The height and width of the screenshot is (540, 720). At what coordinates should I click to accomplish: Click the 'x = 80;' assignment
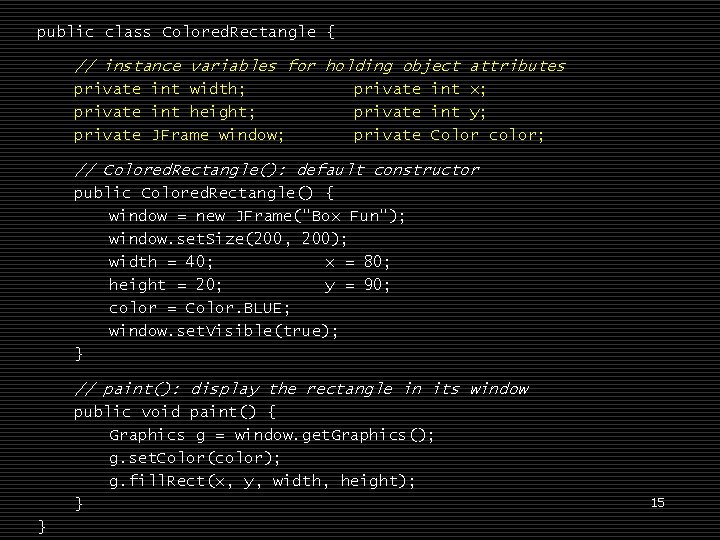coord(357,262)
